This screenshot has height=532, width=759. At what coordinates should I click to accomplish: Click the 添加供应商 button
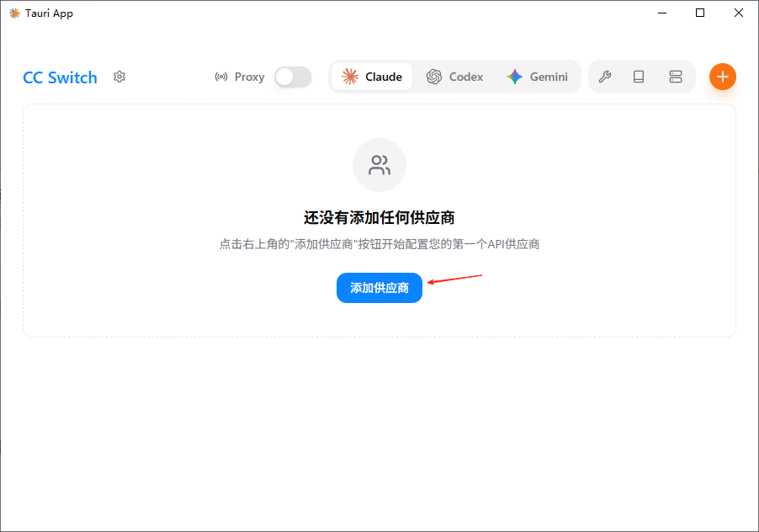pos(379,288)
